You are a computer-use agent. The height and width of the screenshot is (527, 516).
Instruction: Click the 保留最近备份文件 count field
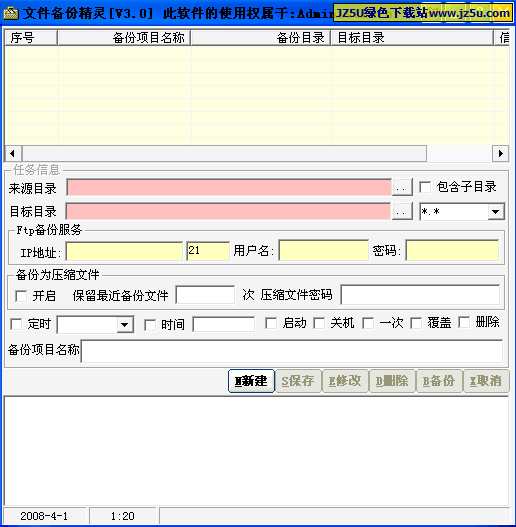[x=205, y=295]
